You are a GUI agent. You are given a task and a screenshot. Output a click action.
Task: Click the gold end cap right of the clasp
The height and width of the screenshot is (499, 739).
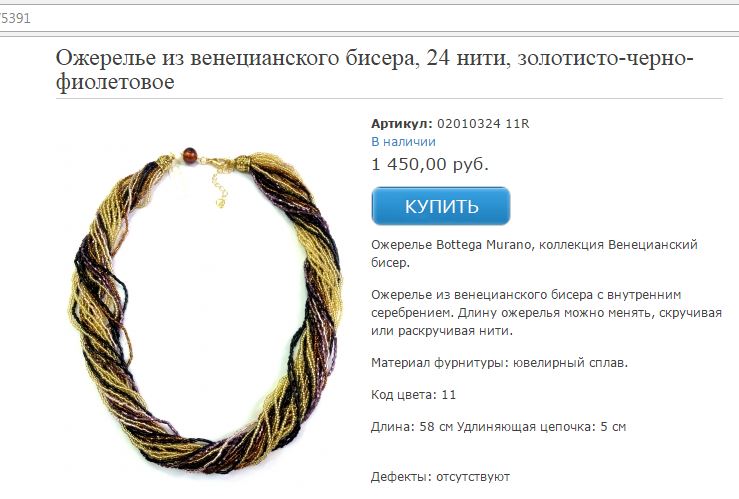[x=243, y=163]
